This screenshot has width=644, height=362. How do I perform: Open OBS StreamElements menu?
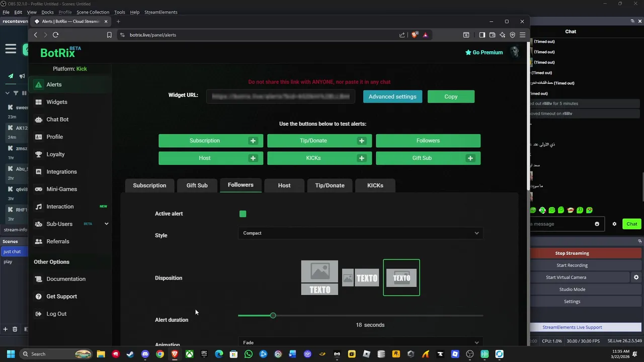click(x=161, y=12)
